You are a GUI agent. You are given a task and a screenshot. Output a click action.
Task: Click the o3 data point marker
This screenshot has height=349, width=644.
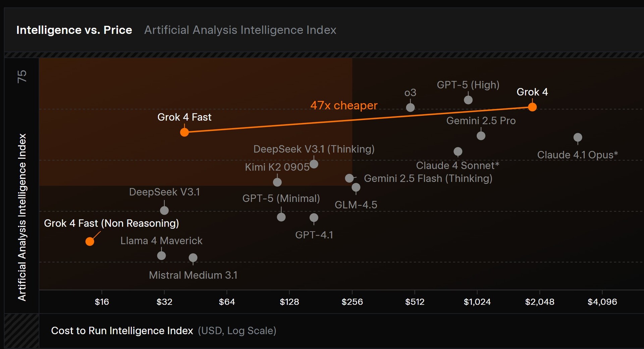410,107
